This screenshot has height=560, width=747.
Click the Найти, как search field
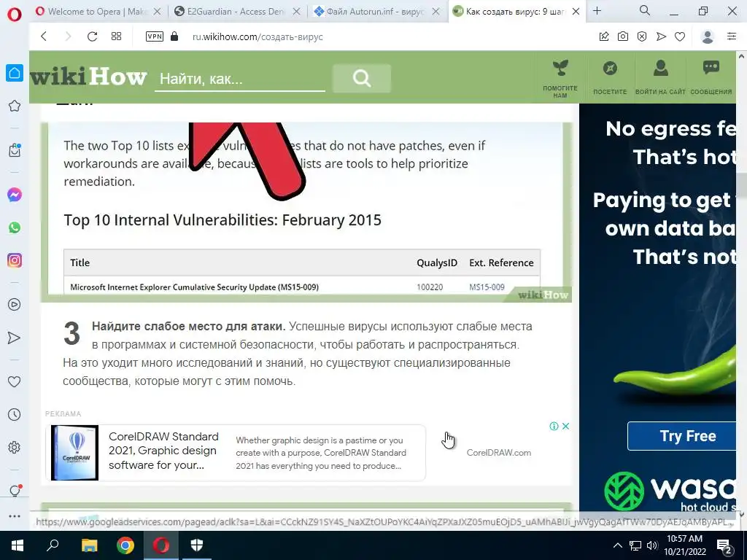pyautogui.click(x=239, y=79)
